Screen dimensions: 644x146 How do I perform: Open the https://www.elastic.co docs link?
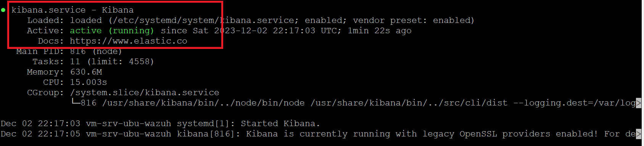click(x=129, y=41)
